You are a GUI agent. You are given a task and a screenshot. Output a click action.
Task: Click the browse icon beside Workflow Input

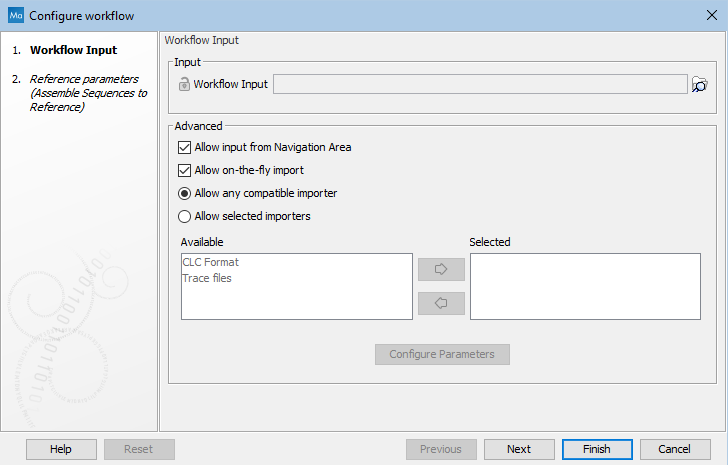(x=700, y=85)
